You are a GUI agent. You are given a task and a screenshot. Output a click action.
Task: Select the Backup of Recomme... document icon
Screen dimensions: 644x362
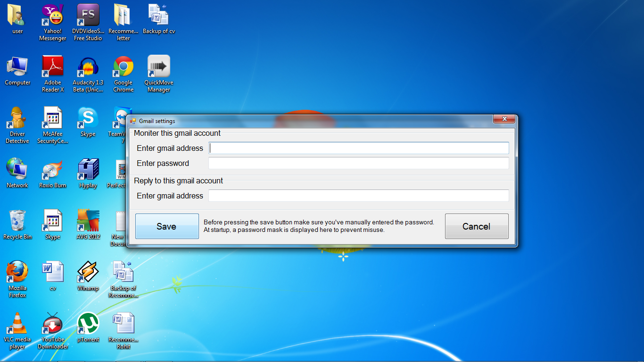[x=123, y=280]
